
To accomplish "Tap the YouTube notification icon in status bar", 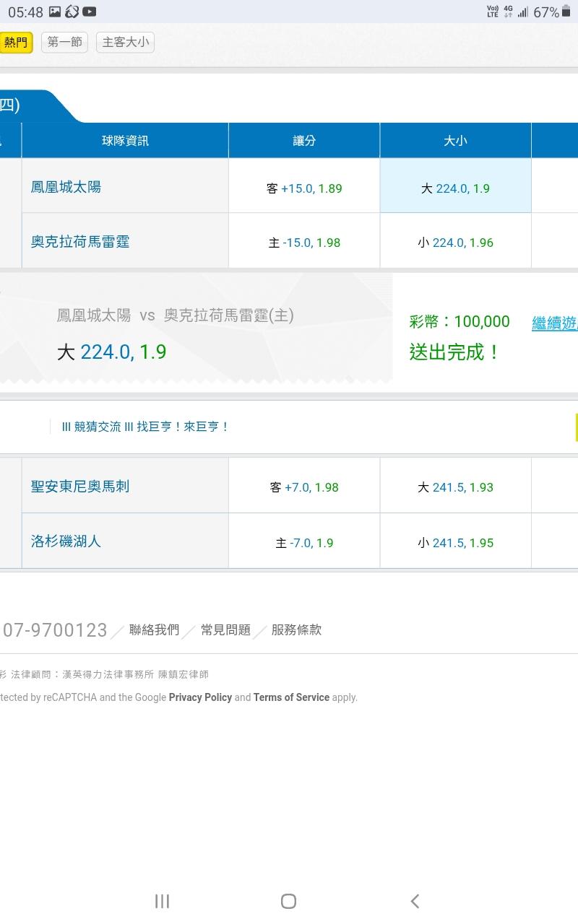I will [x=90, y=12].
